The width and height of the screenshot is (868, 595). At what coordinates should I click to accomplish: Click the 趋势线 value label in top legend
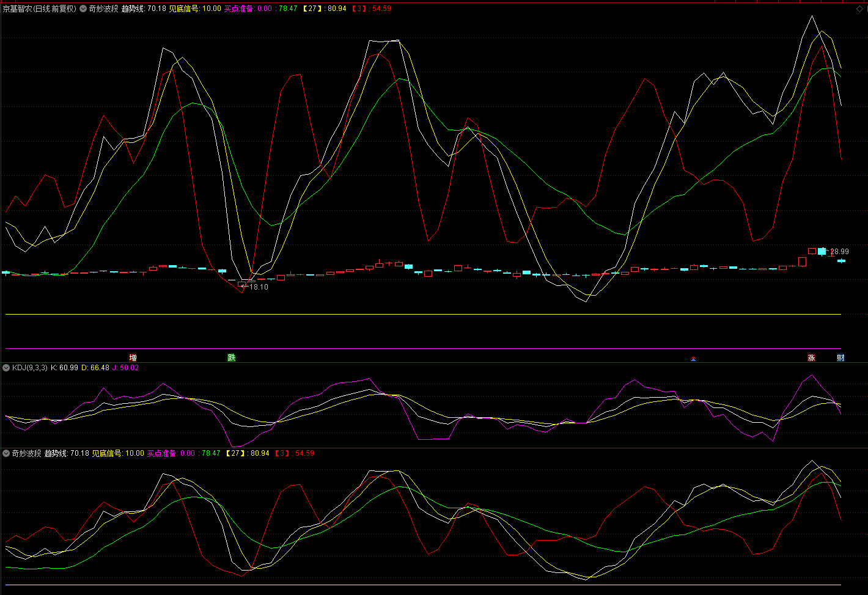pos(144,9)
